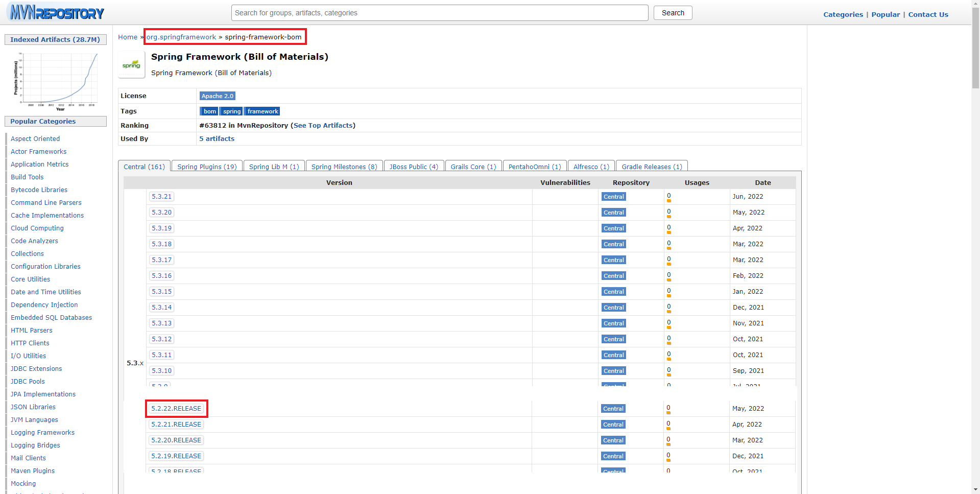Viewport: 980px width, 494px height.
Task: Click the bom tag
Action: [209, 111]
